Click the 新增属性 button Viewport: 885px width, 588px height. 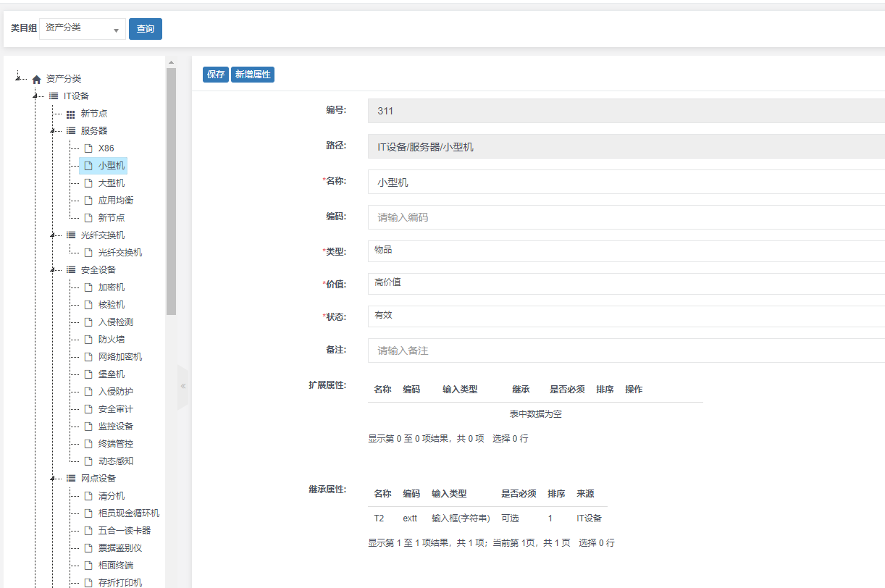pyautogui.click(x=253, y=75)
